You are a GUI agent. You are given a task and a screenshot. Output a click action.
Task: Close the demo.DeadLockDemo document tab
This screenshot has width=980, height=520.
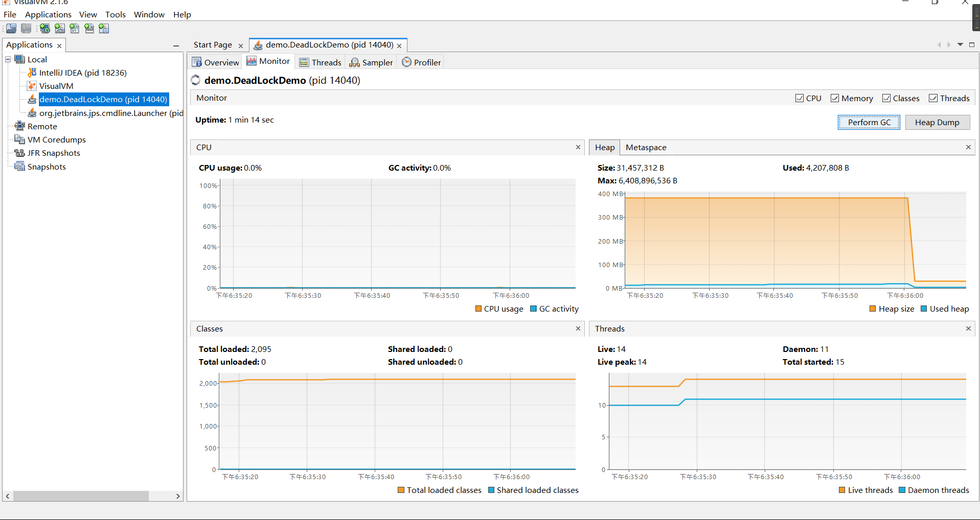pyautogui.click(x=399, y=46)
